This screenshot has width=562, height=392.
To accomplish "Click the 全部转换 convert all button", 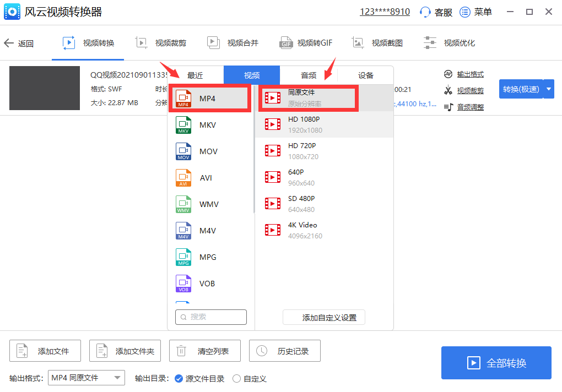I will point(495,362).
